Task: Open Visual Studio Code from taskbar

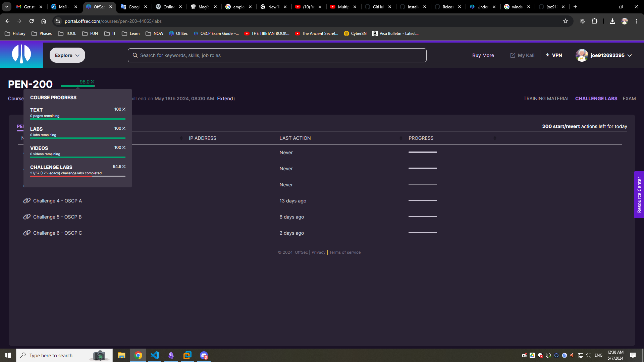Action: [x=155, y=355]
